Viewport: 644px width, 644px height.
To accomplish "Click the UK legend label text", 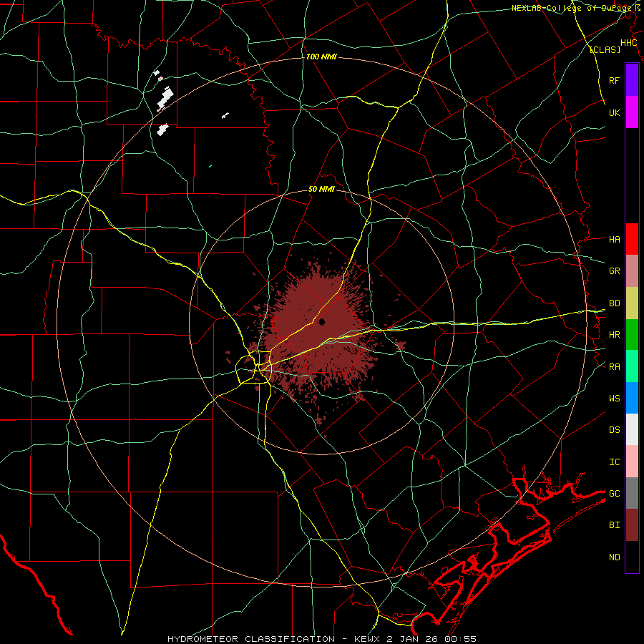I will tap(615, 113).
